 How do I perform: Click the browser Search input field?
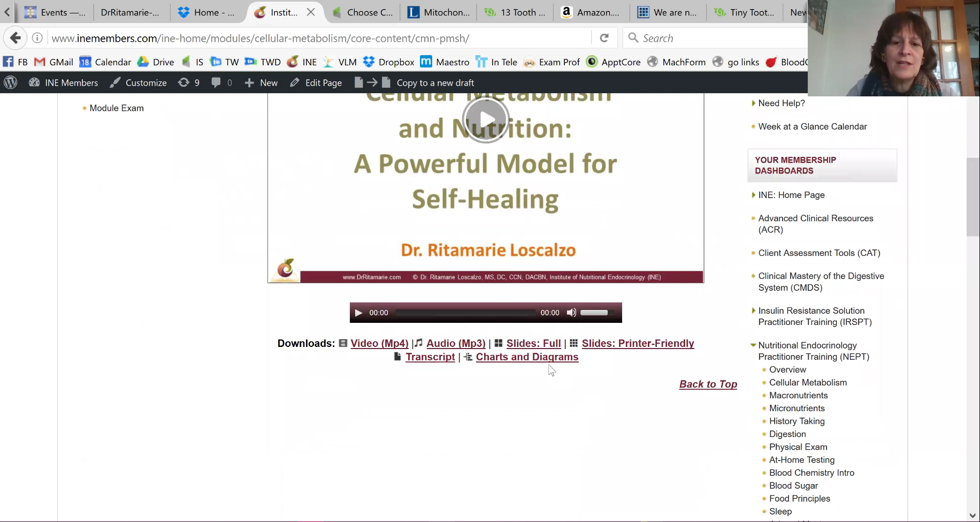pyautogui.click(x=717, y=38)
